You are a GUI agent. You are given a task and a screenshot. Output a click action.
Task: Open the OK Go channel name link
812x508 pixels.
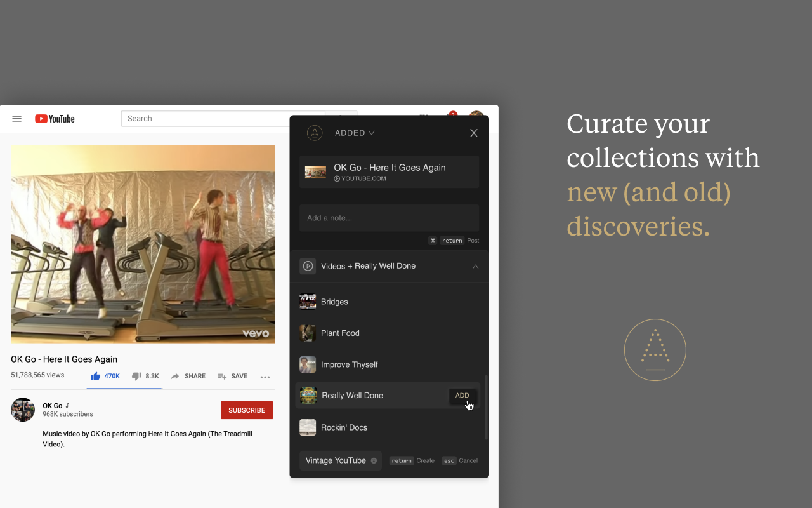click(x=53, y=406)
